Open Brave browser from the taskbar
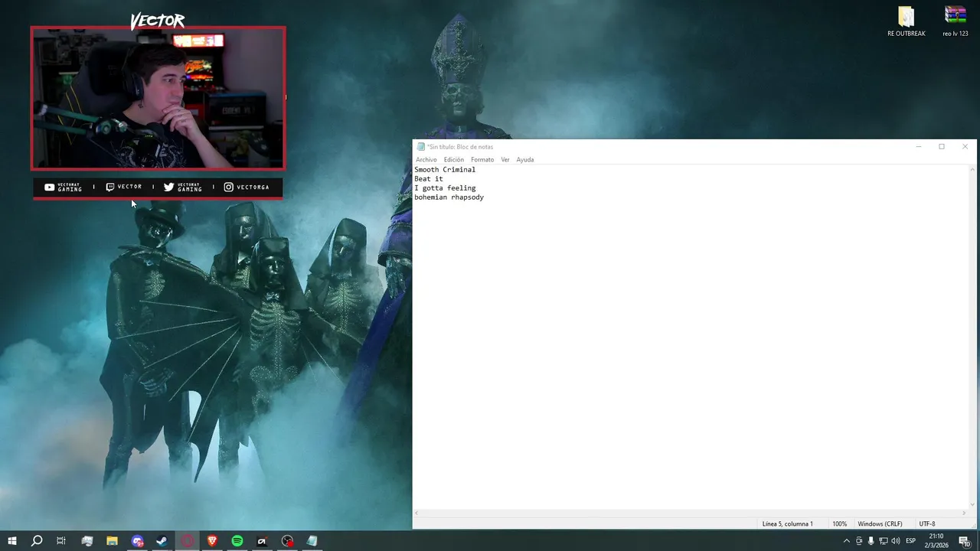This screenshot has width=980, height=551. pos(212,541)
